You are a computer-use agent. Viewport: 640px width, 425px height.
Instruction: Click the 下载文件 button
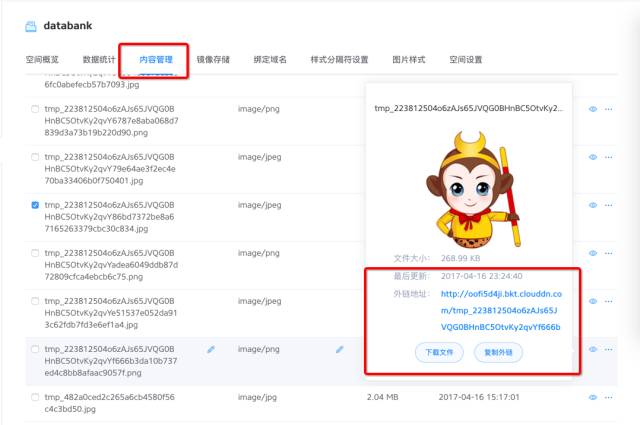pyautogui.click(x=439, y=352)
